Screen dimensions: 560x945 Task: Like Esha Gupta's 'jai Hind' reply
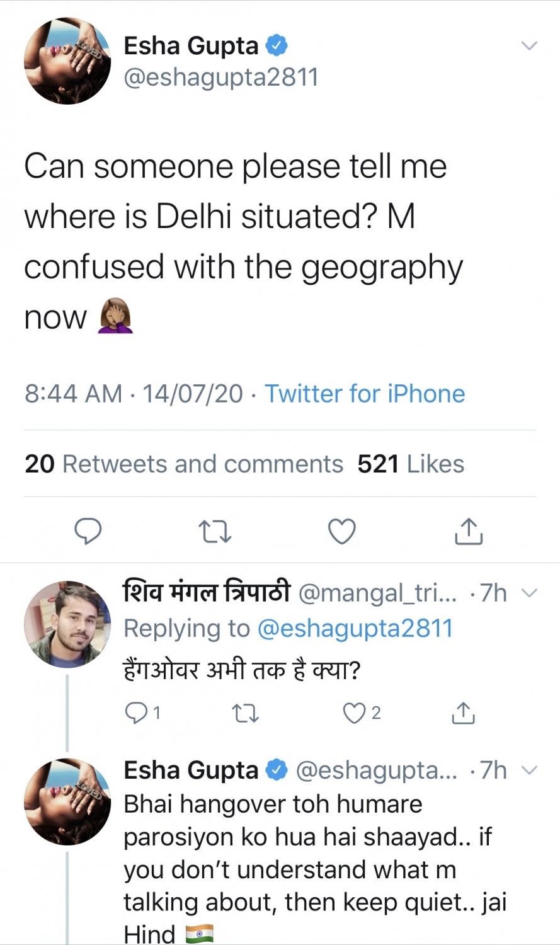point(355,942)
